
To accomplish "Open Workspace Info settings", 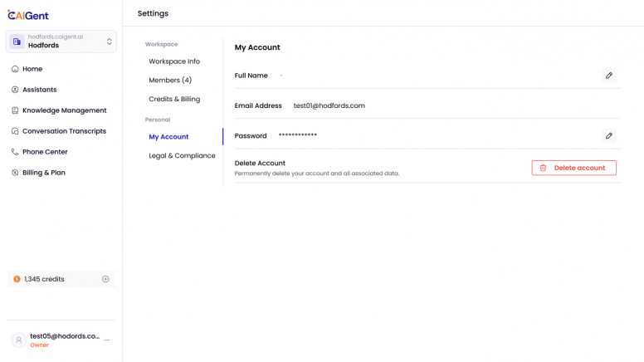I will coord(174,61).
